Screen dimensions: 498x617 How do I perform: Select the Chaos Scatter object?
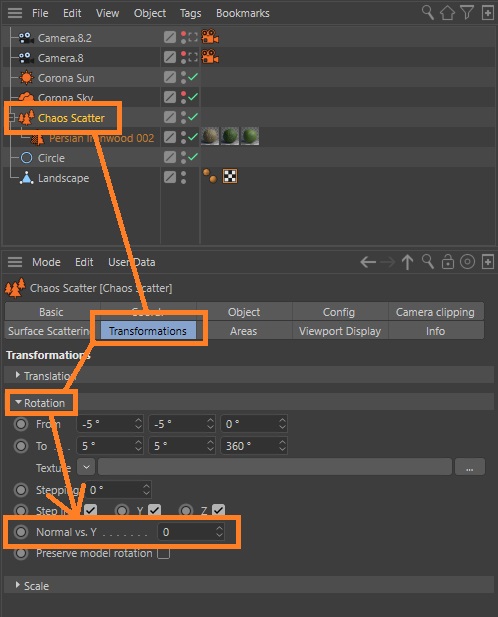point(71,118)
